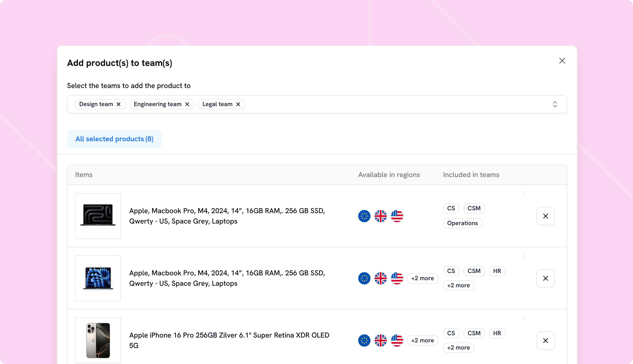Screen dimensions: 633x364
Task: Click inside the team selection input field
Action: click(x=317, y=104)
